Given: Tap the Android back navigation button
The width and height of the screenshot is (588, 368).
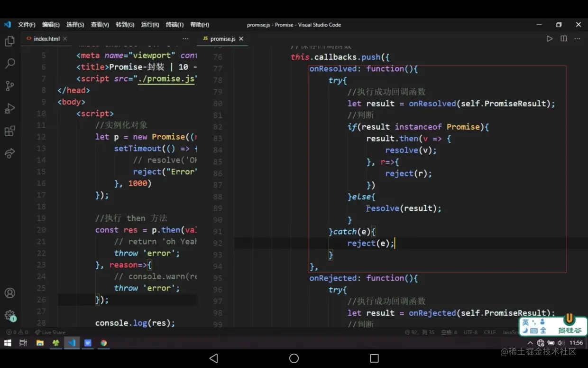Looking at the screenshot, I should point(213,359).
